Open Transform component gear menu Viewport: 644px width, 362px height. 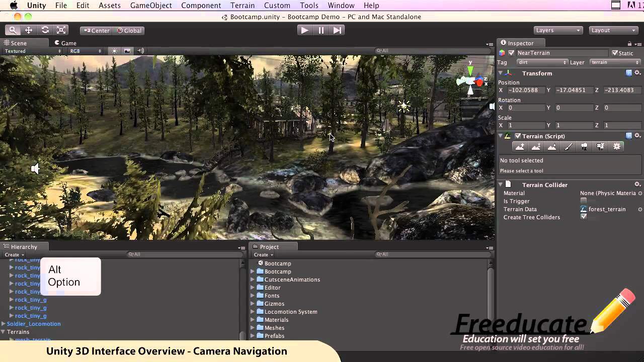coord(637,73)
